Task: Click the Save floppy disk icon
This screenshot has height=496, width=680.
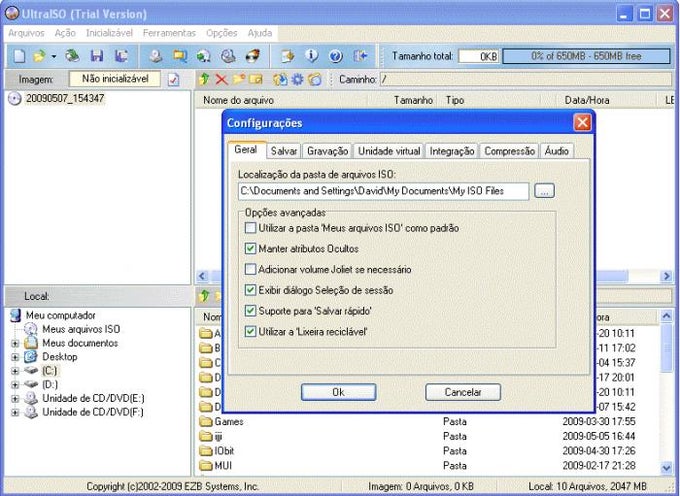Action: 97,56
